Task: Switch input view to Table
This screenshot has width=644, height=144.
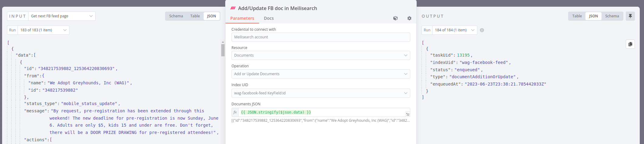Action: (x=195, y=16)
